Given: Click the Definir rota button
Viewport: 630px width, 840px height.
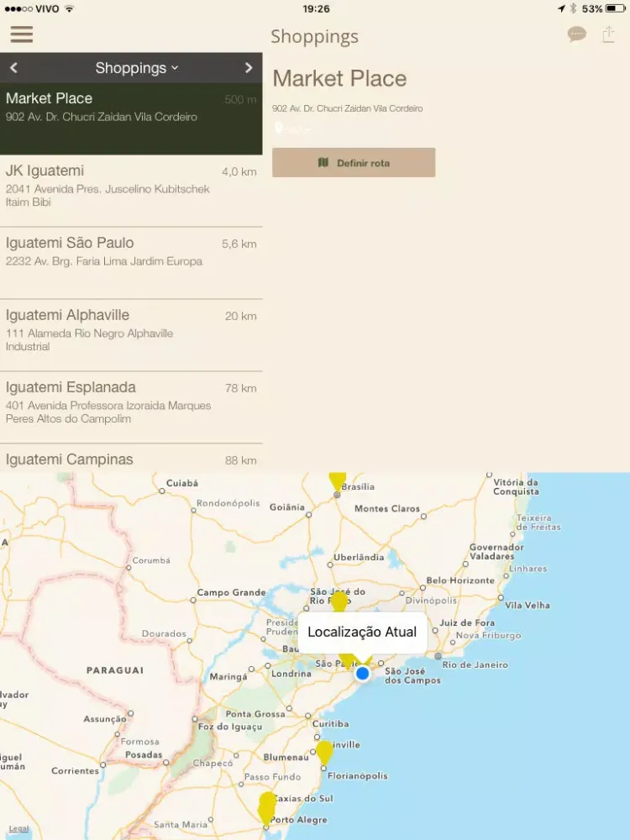Looking at the screenshot, I should [x=354, y=163].
